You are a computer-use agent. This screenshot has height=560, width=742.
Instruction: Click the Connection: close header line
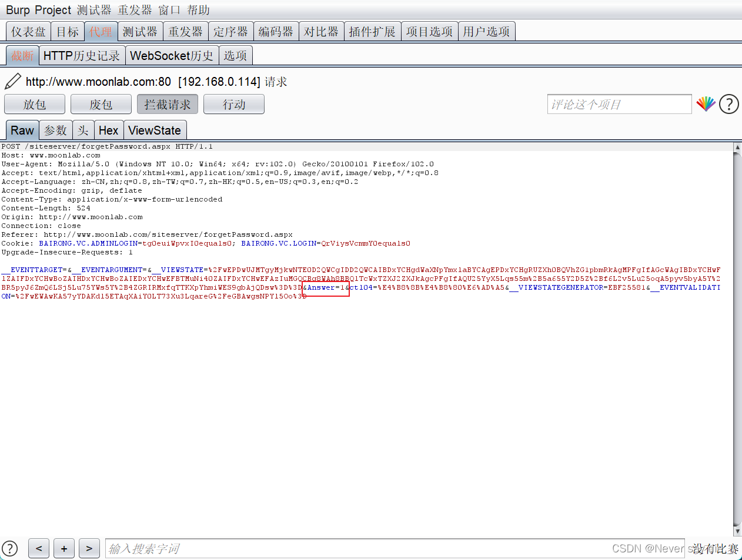41,226
